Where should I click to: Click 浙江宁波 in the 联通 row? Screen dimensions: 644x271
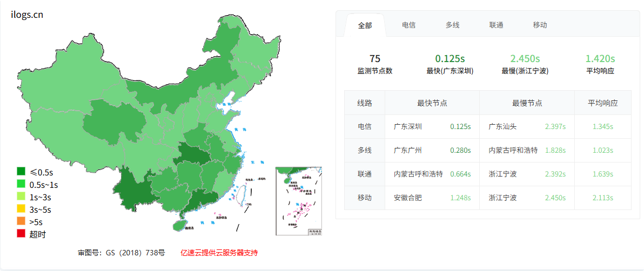(x=502, y=174)
